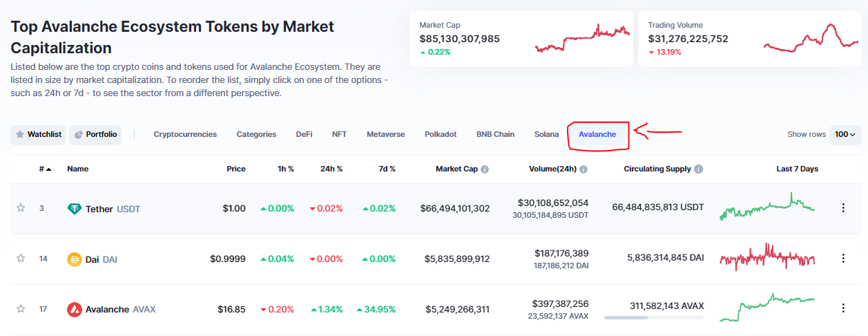Open the Portfolio button

pos(95,135)
